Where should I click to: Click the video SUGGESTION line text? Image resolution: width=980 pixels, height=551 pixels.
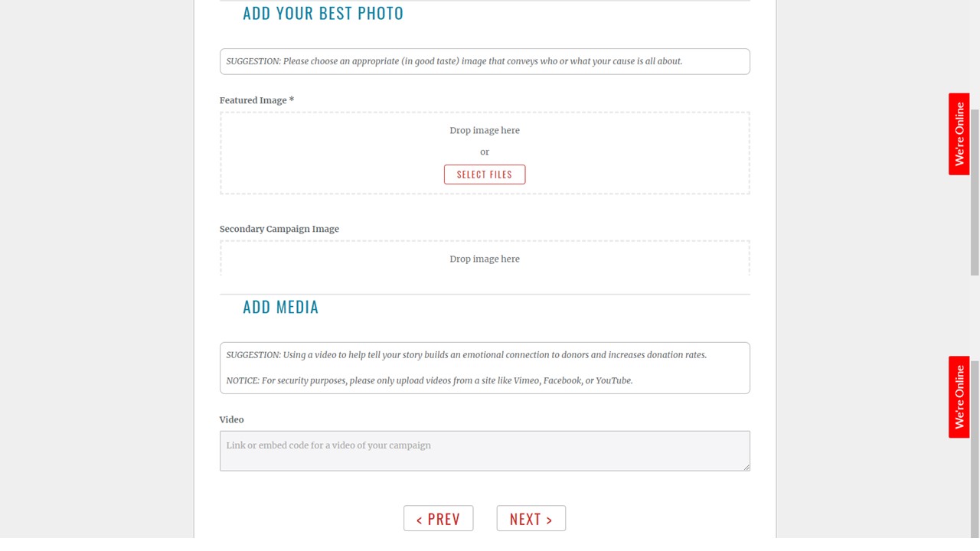click(x=466, y=355)
